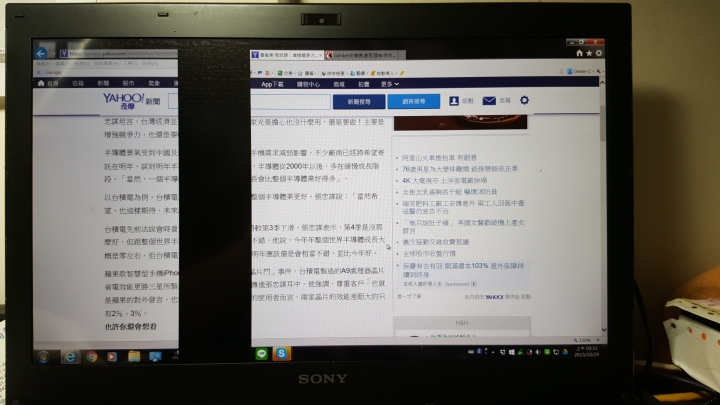The width and height of the screenshot is (720, 405).
Task: Open Google Chrome from the taskbar
Action: [92, 357]
